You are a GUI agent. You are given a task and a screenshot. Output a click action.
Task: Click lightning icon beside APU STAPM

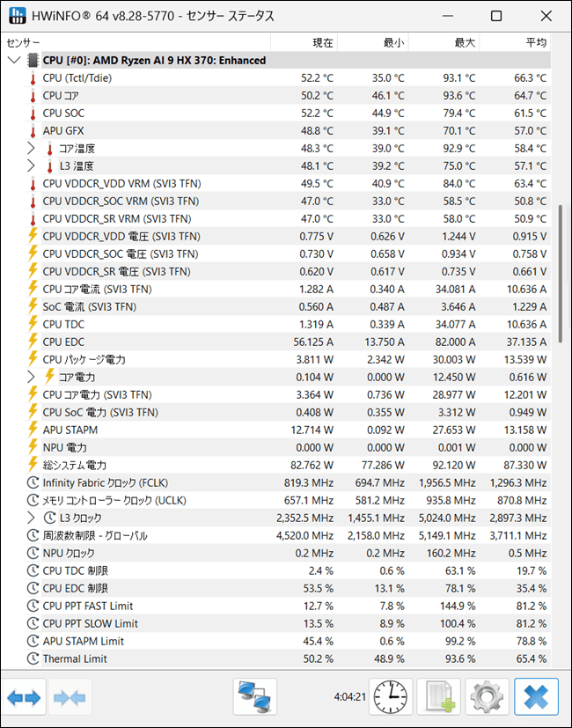point(33,430)
